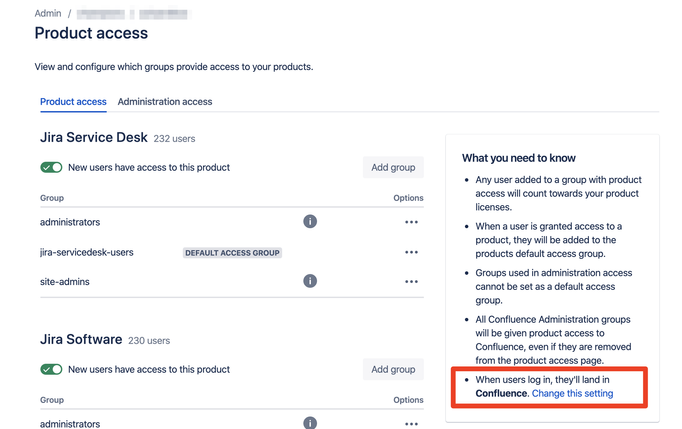Click info icon beside Jira Service Desk administrators

pos(310,221)
